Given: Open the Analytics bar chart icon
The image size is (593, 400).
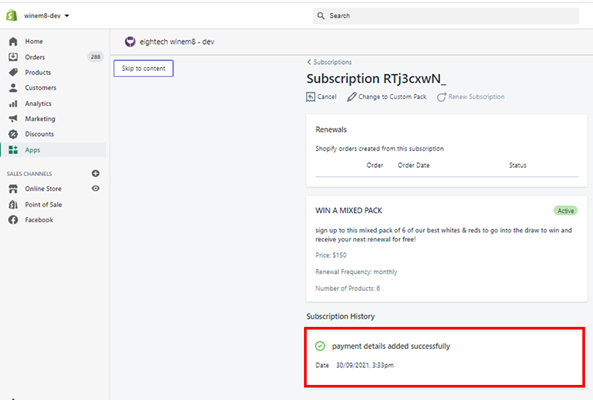Looking at the screenshot, I should click(13, 104).
